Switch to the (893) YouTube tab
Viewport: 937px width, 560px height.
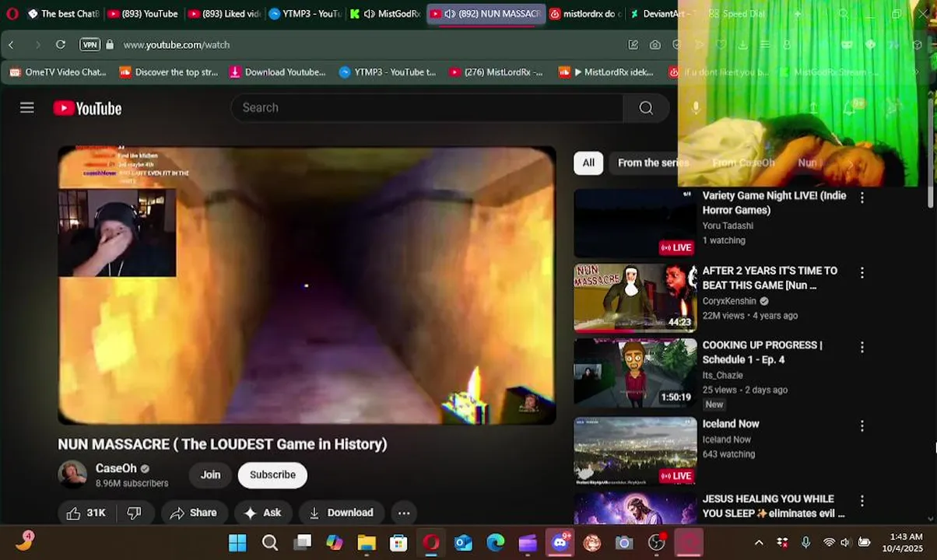click(x=142, y=14)
